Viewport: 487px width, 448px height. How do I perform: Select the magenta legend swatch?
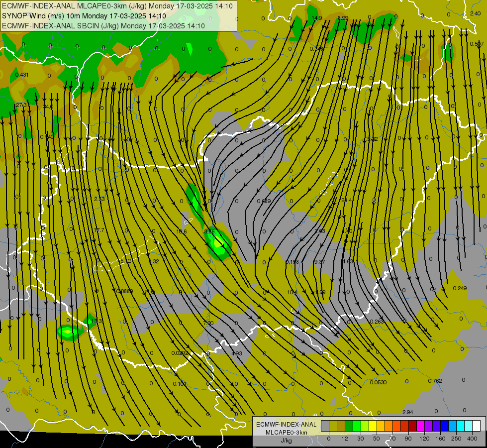coord(420,426)
